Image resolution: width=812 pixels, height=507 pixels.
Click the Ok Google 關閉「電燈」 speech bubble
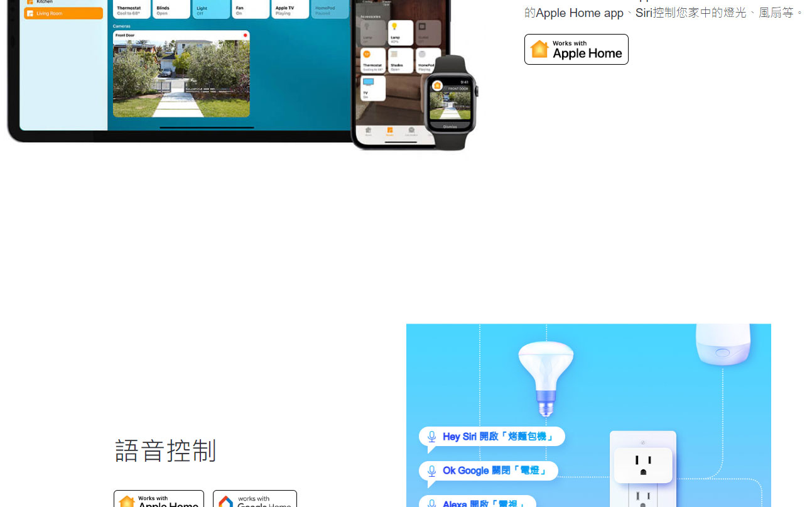click(489, 471)
